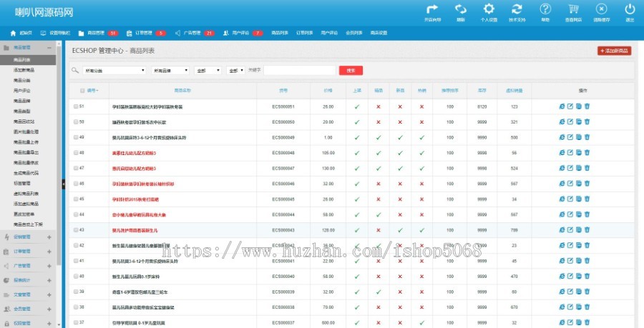Open the 所有分类 category dropdown
The height and width of the screenshot is (328, 644).
(x=114, y=71)
